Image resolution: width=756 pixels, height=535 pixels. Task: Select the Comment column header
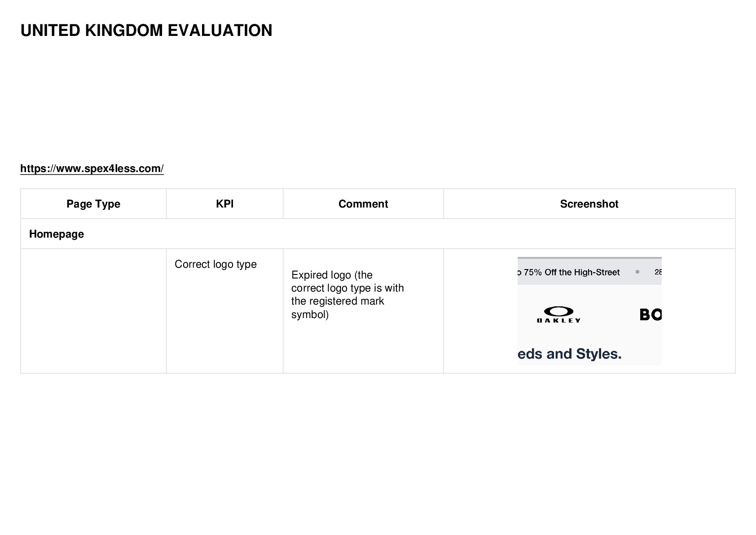363,204
